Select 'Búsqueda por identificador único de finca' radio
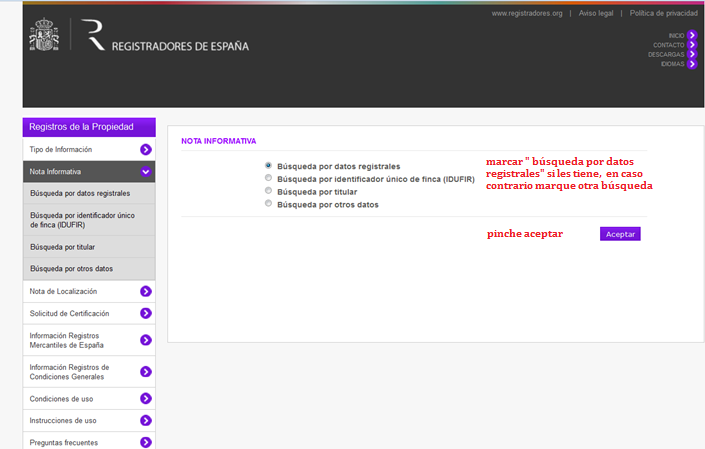The width and height of the screenshot is (705, 449). coord(268,178)
